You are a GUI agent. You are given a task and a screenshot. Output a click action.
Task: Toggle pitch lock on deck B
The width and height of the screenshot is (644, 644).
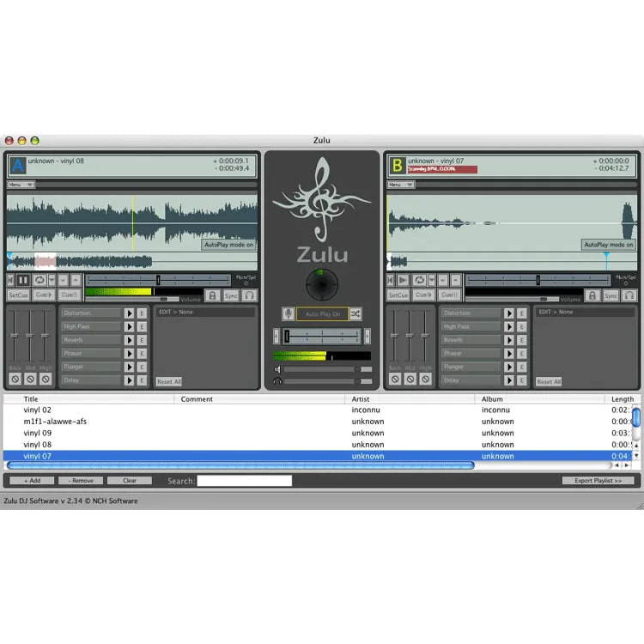pyautogui.click(x=592, y=295)
